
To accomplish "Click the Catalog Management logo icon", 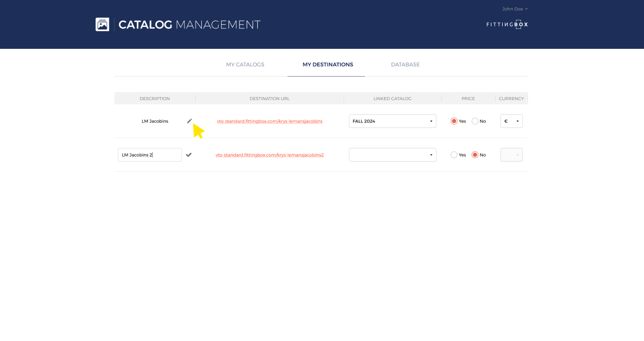I will coord(102,24).
